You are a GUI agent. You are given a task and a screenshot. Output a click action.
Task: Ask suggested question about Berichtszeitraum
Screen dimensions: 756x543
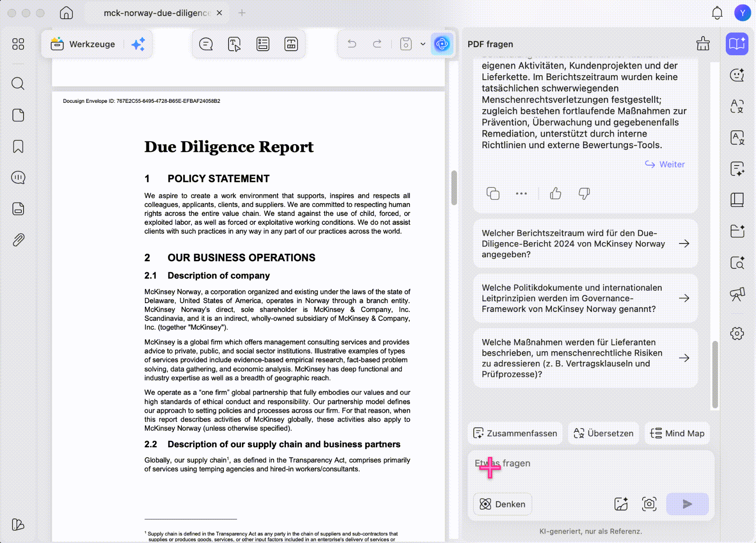click(585, 243)
